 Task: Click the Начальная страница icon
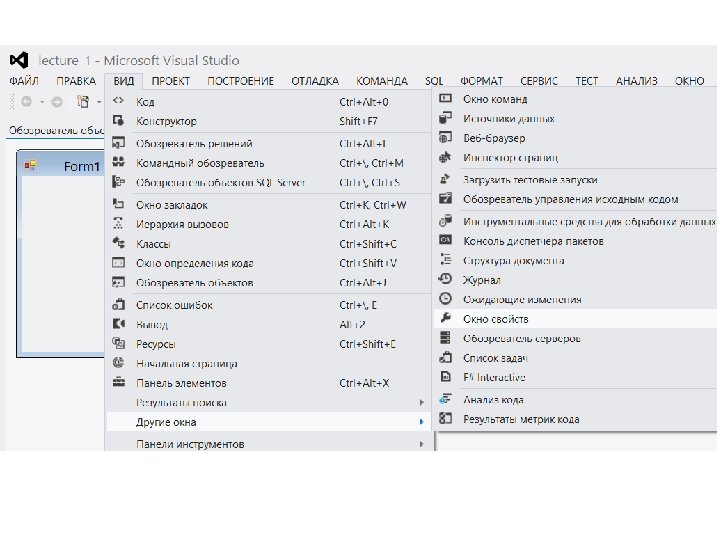[x=118, y=363]
